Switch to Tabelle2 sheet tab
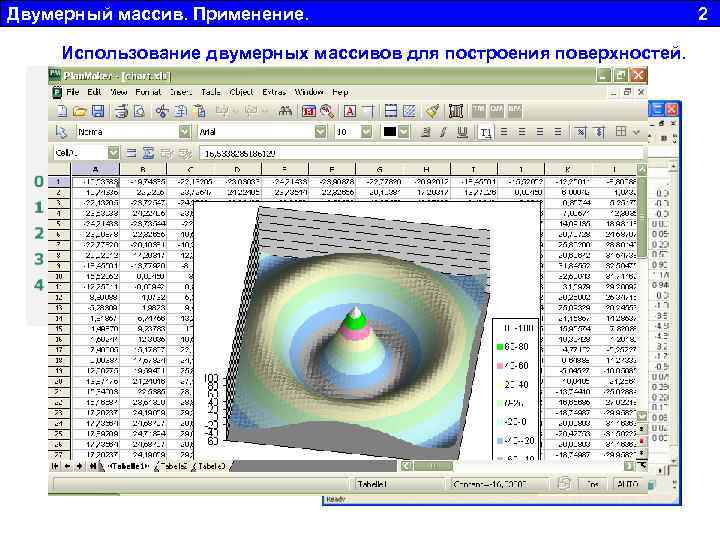The width and height of the screenshot is (720, 540). 173,466
